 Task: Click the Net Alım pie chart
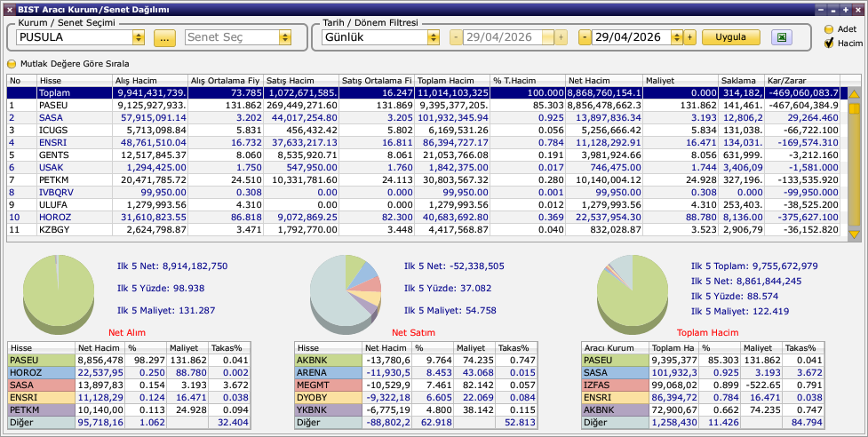point(59,294)
